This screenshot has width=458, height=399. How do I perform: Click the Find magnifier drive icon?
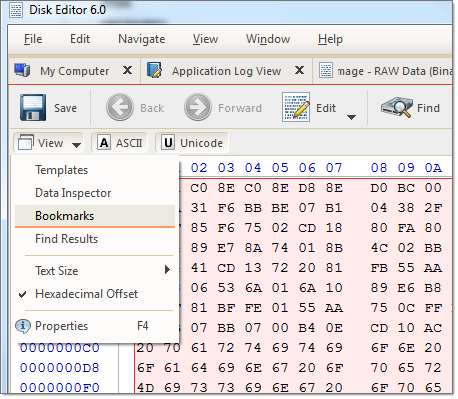(x=396, y=107)
